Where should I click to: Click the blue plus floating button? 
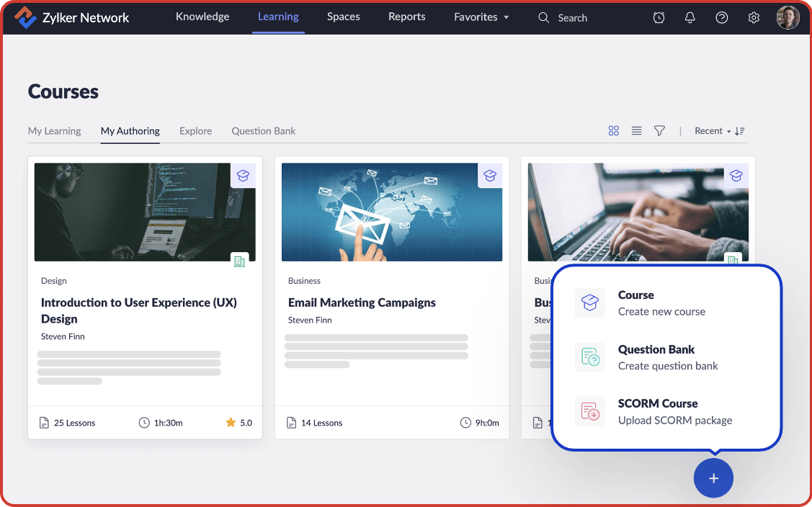click(713, 478)
